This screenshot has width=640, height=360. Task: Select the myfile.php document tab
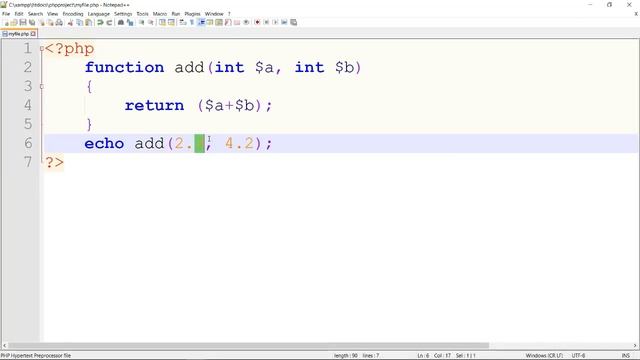pyautogui.click(x=18, y=34)
